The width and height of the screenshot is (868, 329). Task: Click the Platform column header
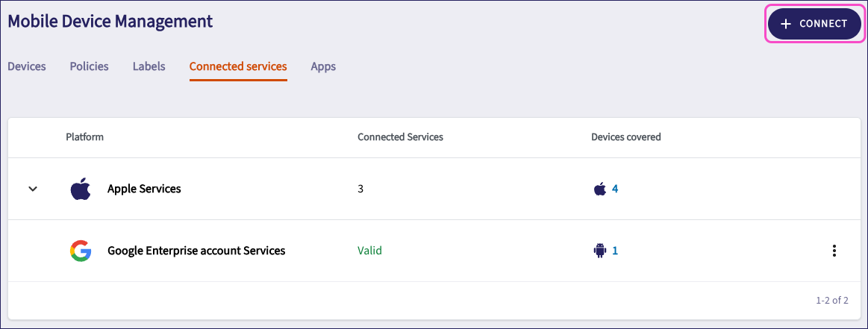[x=84, y=137]
